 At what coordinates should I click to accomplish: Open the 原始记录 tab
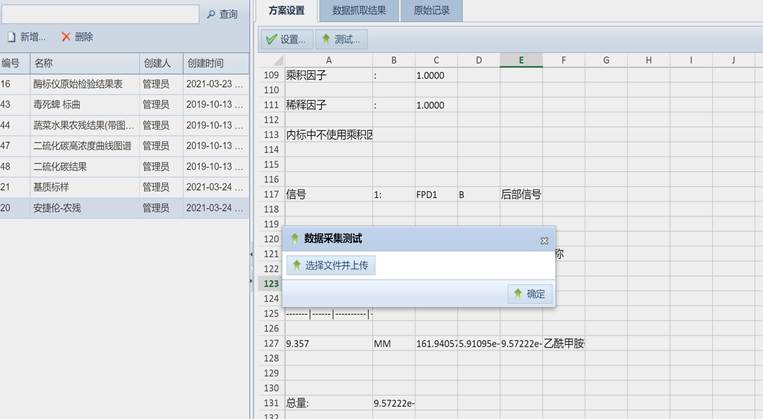pyautogui.click(x=431, y=11)
